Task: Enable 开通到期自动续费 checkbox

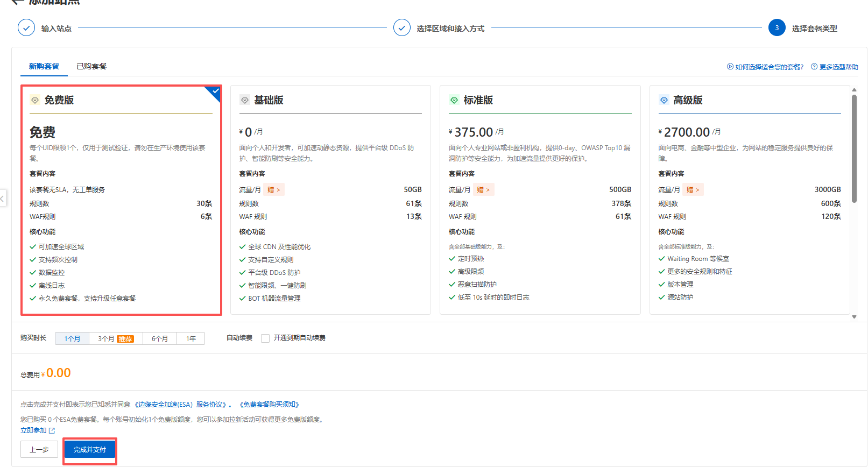Action: coord(265,338)
